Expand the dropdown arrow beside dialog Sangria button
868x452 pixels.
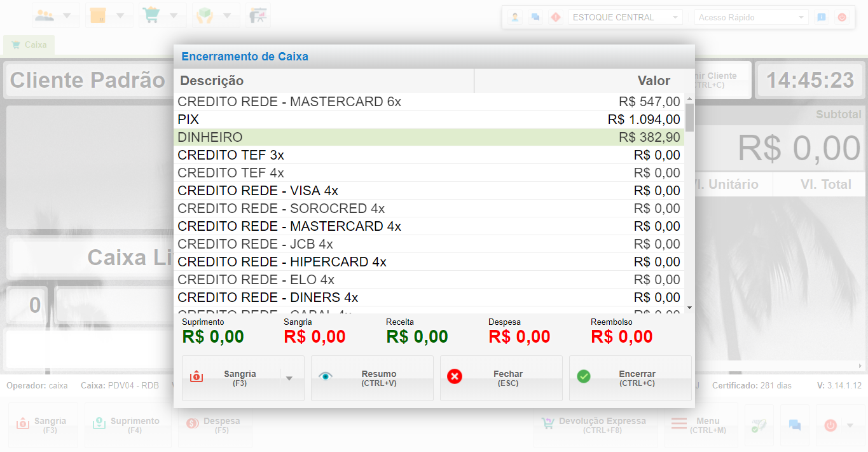289,378
